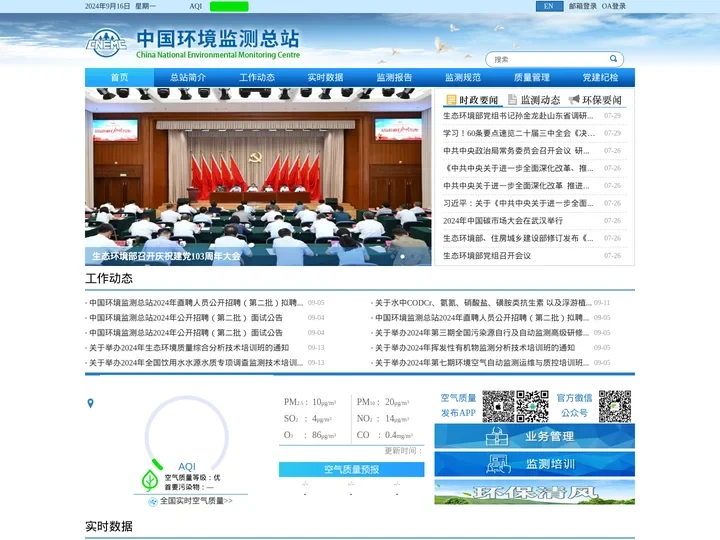Switch site language with EN button
720x540 pixels.
click(549, 6)
